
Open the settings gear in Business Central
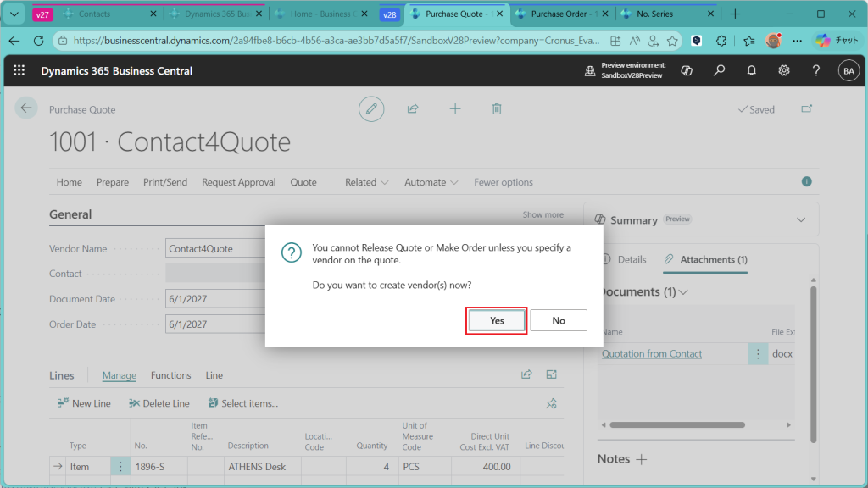click(x=784, y=71)
